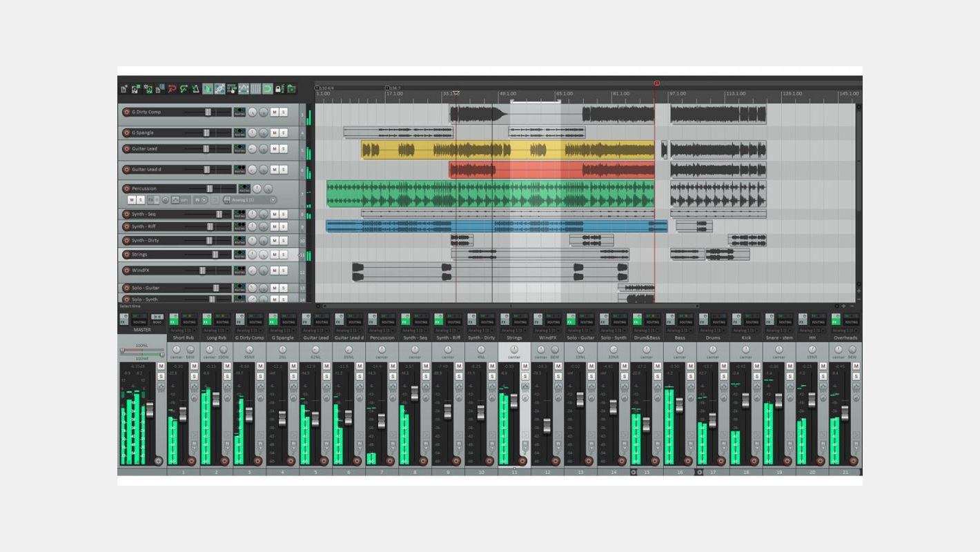Select the Overheads mixer channel name
Screen dimensions: 980x552
(845, 338)
